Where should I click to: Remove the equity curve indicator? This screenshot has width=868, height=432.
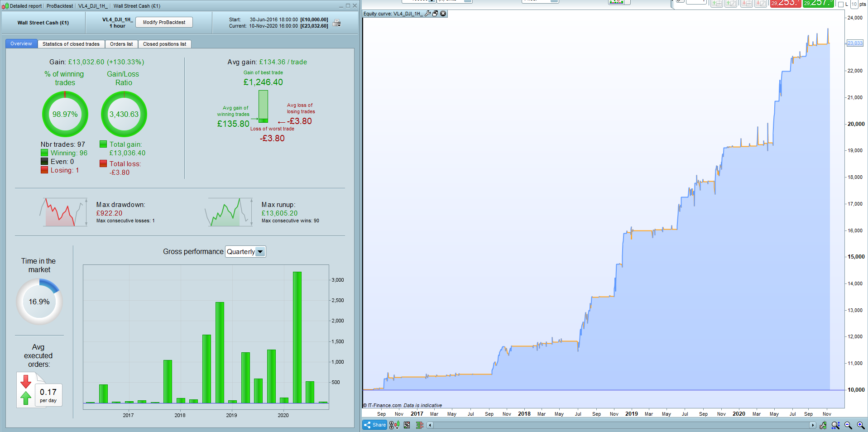443,14
